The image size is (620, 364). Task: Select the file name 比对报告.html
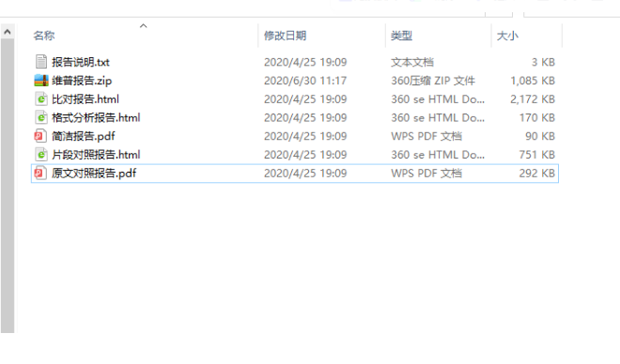[85, 99]
